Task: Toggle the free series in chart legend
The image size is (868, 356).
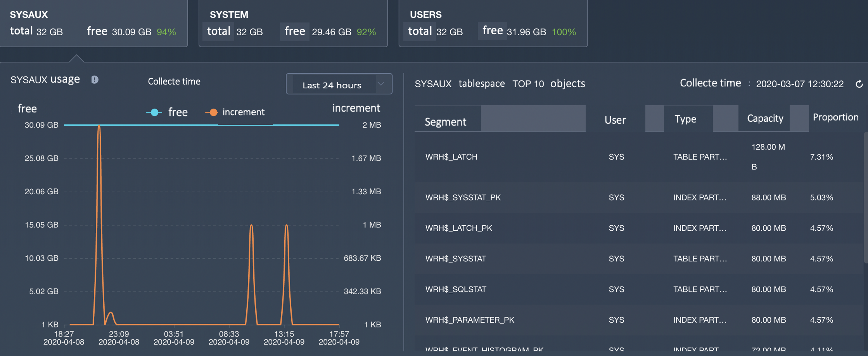Action: point(167,112)
